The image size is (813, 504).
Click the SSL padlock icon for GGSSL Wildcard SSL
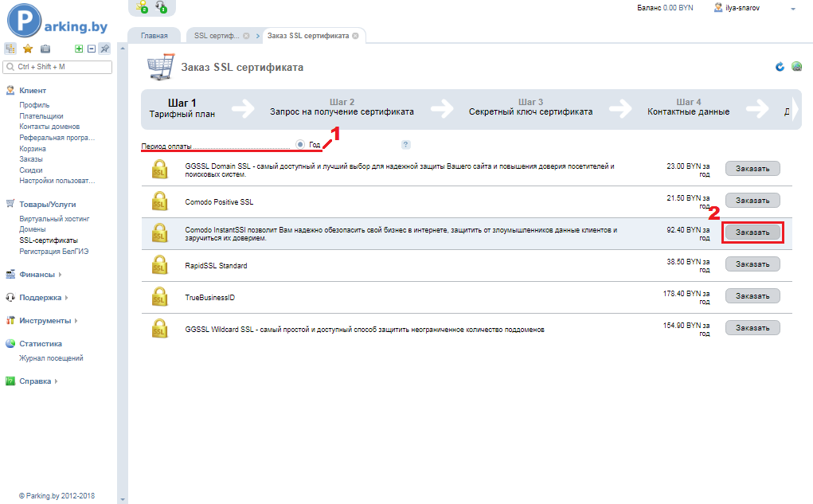click(160, 329)
